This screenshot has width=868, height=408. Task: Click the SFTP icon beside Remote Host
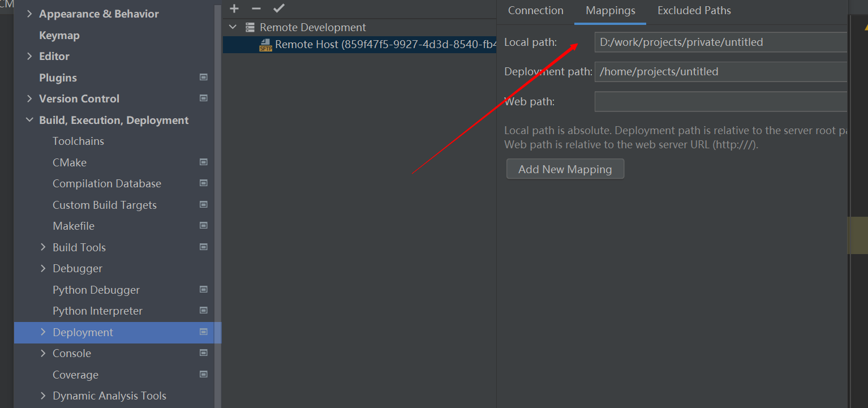(x=266, y=45)
